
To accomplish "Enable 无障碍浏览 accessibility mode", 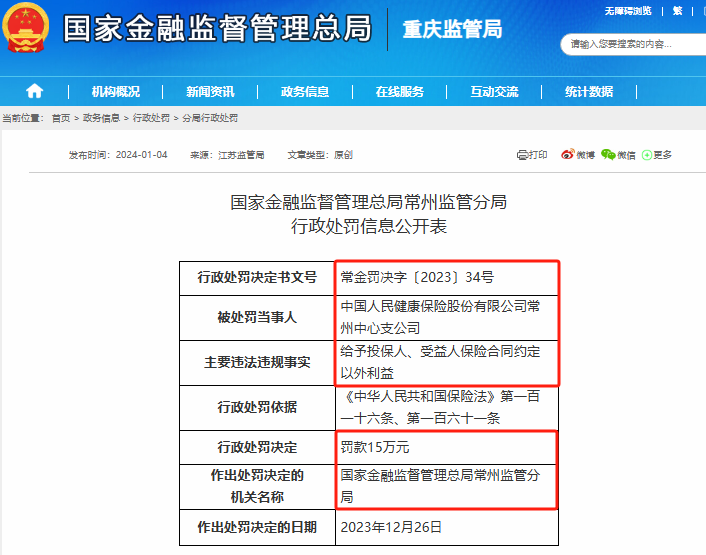I will [x=627, y=11].
